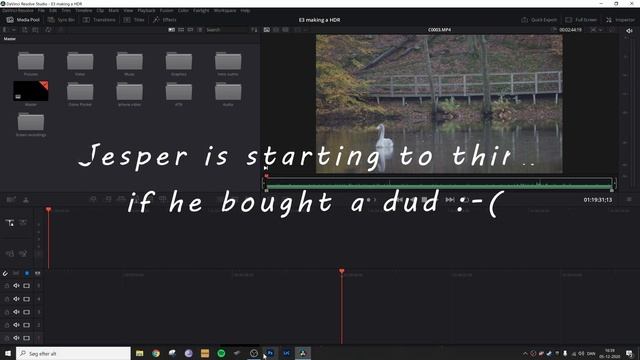Jump to next clip in transport controls
This screenshot has width=640, height=360.
point(450,200)
